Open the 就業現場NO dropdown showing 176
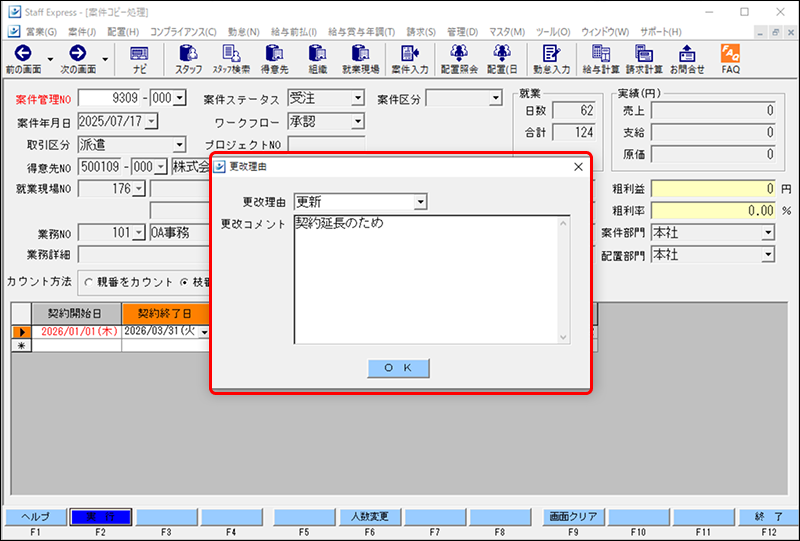 139,189
